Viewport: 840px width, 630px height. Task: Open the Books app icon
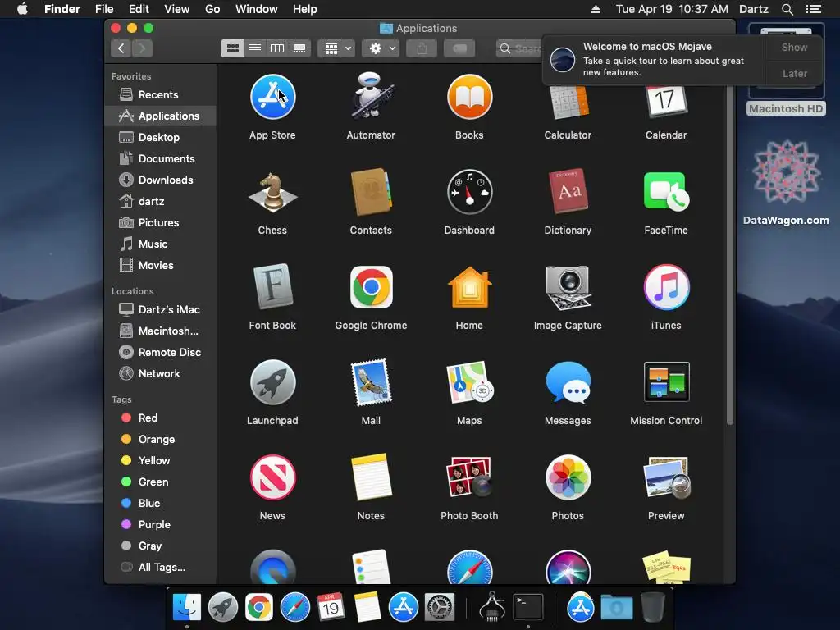click(469, 97)
